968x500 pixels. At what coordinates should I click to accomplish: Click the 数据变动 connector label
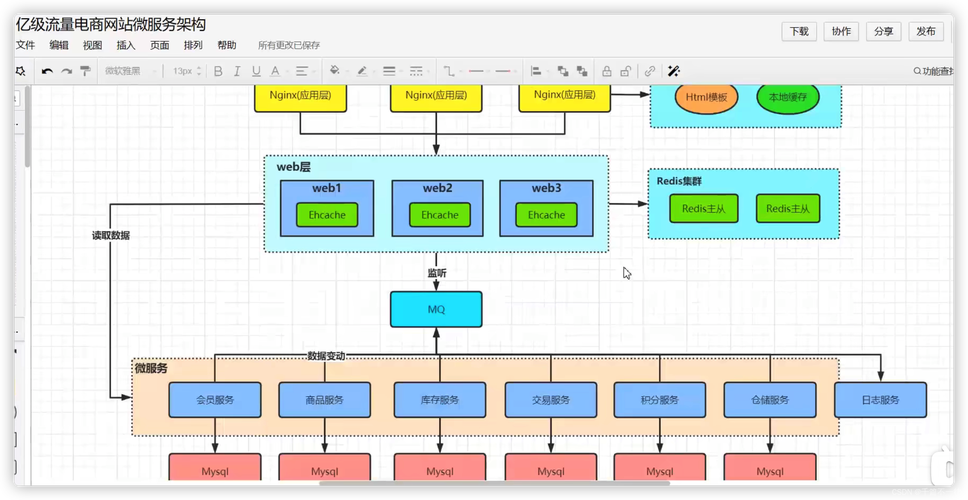tap(326, 356)
